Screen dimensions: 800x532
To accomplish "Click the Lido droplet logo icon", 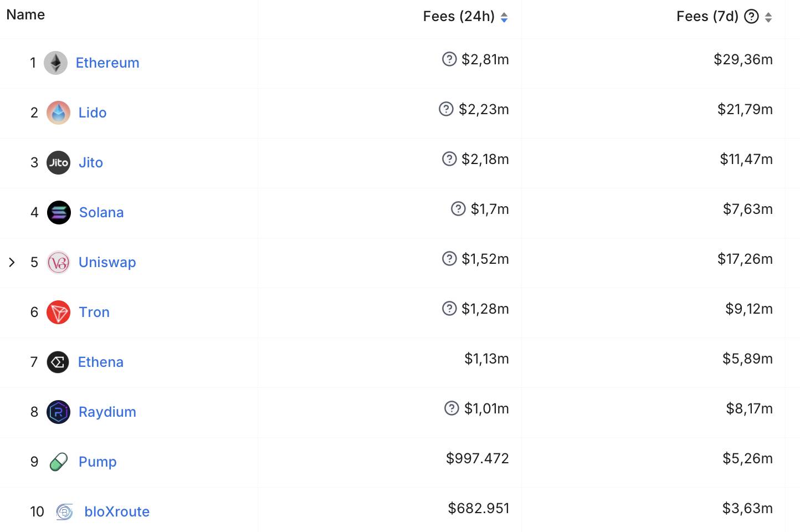I will 58,112.
